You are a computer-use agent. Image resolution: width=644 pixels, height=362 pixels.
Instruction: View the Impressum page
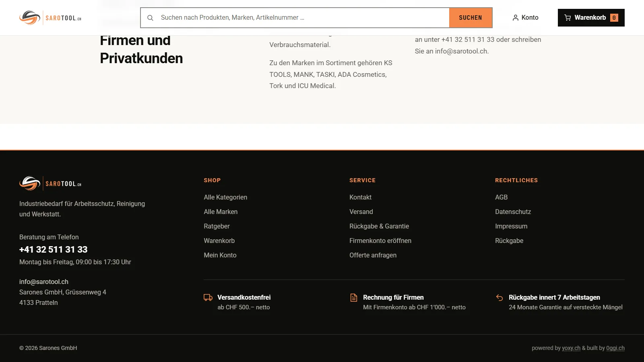click(511, 226)
